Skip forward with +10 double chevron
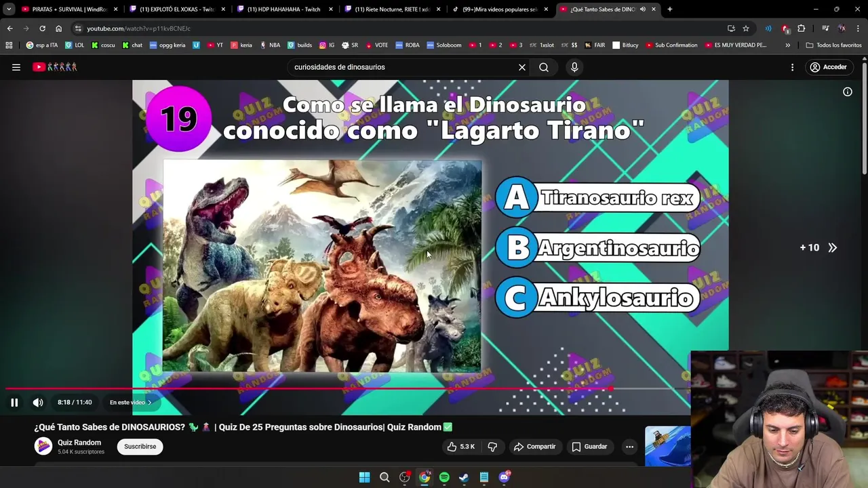The height and width of the screenshot is (488, 868). coord(818,247)
